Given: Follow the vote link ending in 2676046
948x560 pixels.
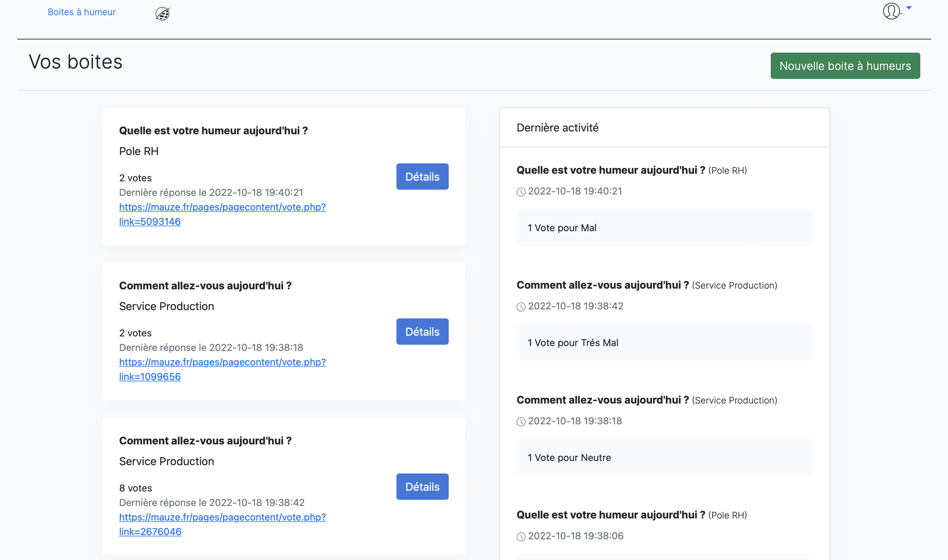Looking at the screenshot, I should [x=222, y=524].
